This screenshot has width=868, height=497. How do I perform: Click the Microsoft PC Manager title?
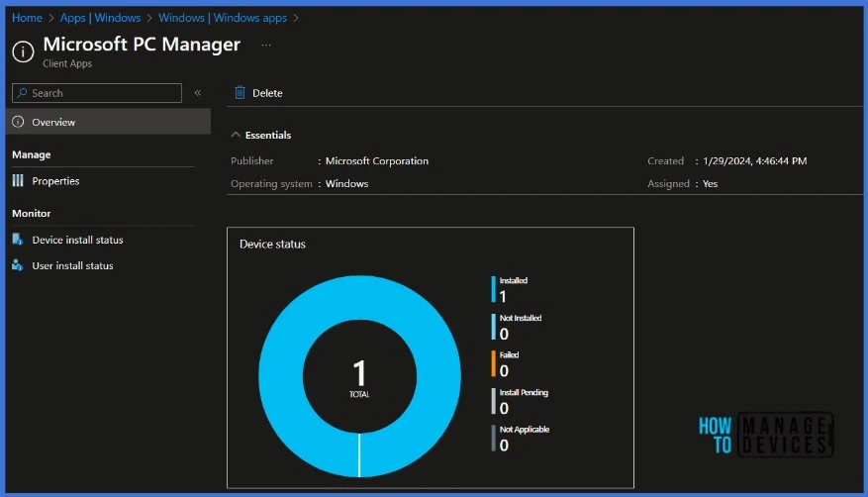pyautogui.click(x=142, y=45)
